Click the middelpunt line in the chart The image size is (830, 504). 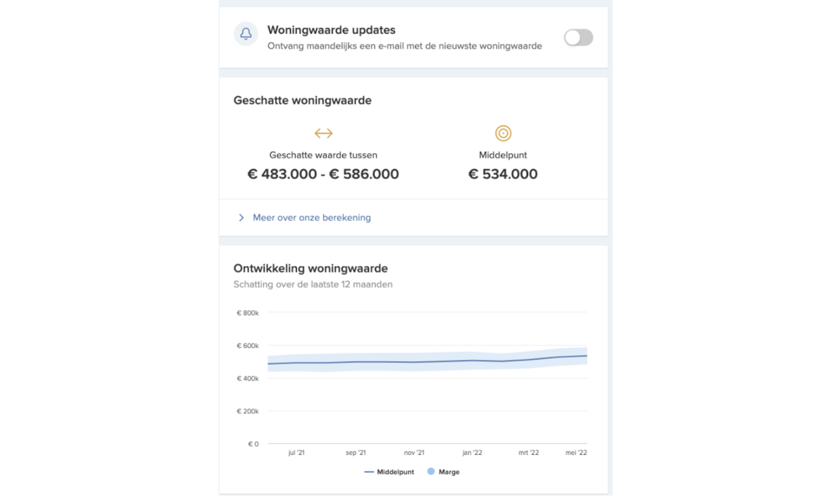(427, 361)
